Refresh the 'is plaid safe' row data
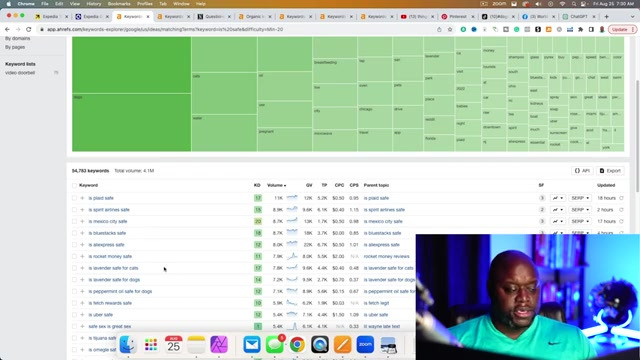 coord(621,198)
